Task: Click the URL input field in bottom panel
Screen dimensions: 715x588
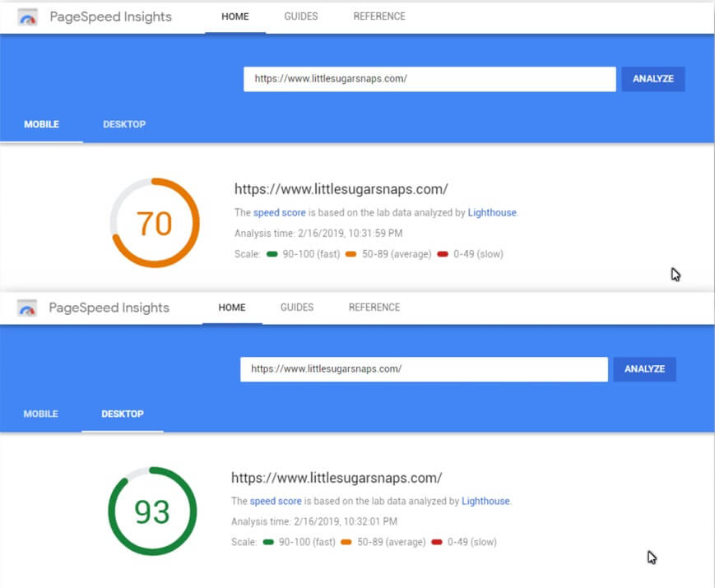Action: coord(424,369)
